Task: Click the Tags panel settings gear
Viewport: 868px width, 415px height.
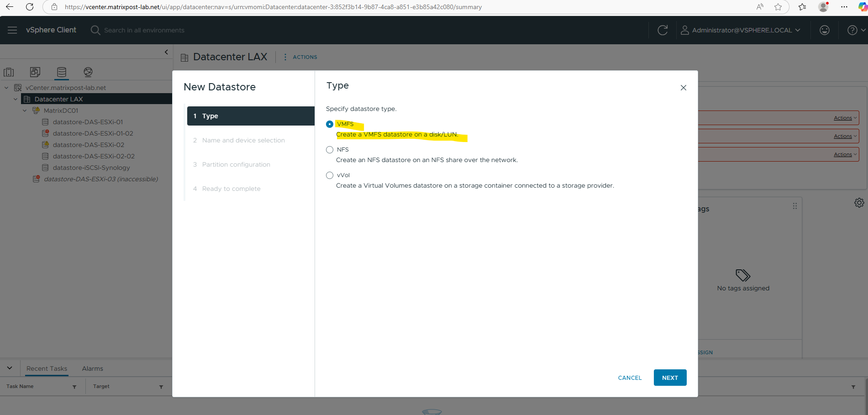Action: pos(859,202)
